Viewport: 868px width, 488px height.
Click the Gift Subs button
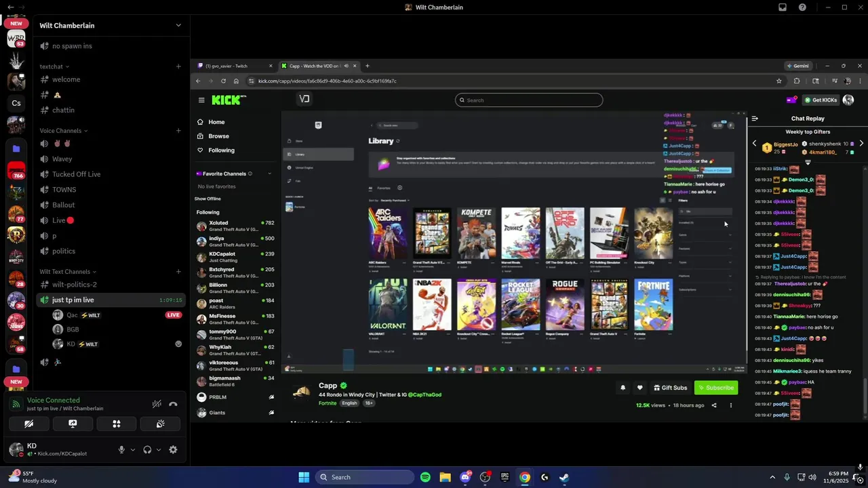670,388
